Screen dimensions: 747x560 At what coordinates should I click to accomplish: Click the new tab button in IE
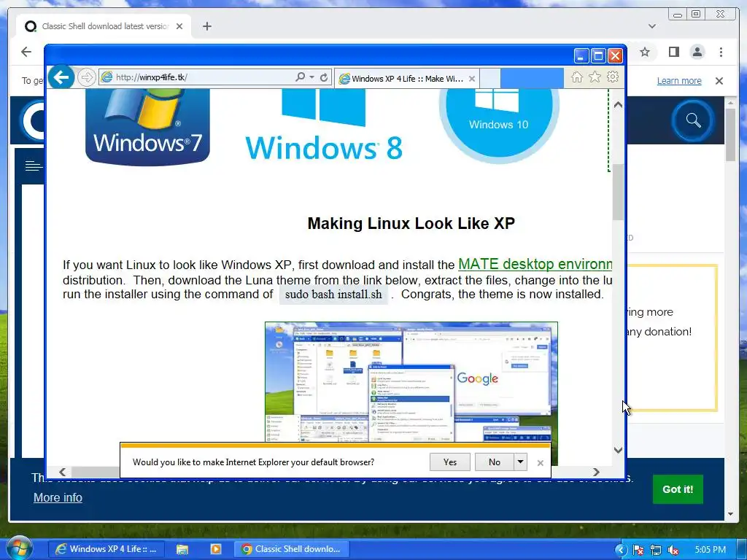pos(489,79)
